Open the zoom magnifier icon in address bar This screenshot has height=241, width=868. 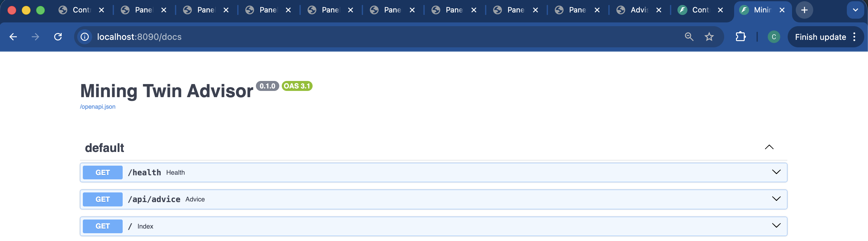point(689,37)
